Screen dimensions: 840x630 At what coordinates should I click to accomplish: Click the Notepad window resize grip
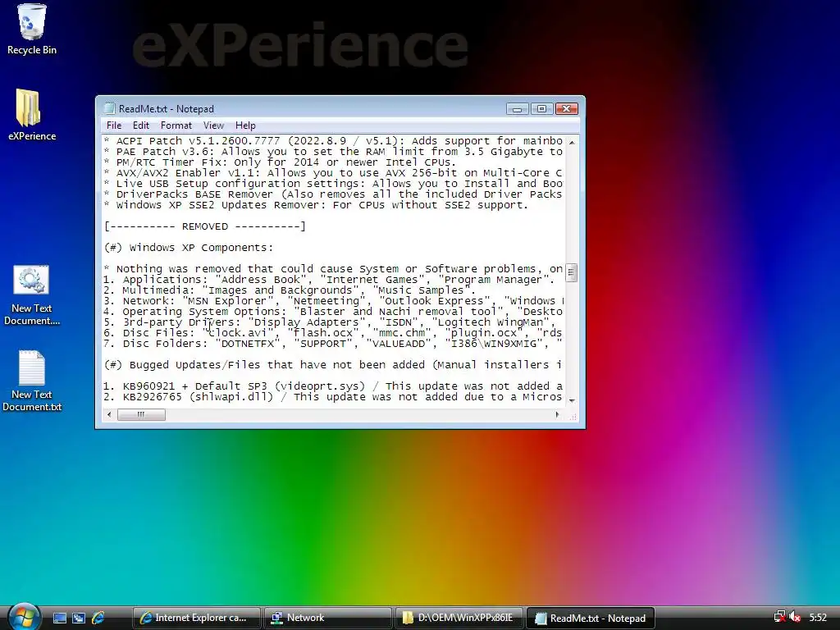tap(573, 416)
